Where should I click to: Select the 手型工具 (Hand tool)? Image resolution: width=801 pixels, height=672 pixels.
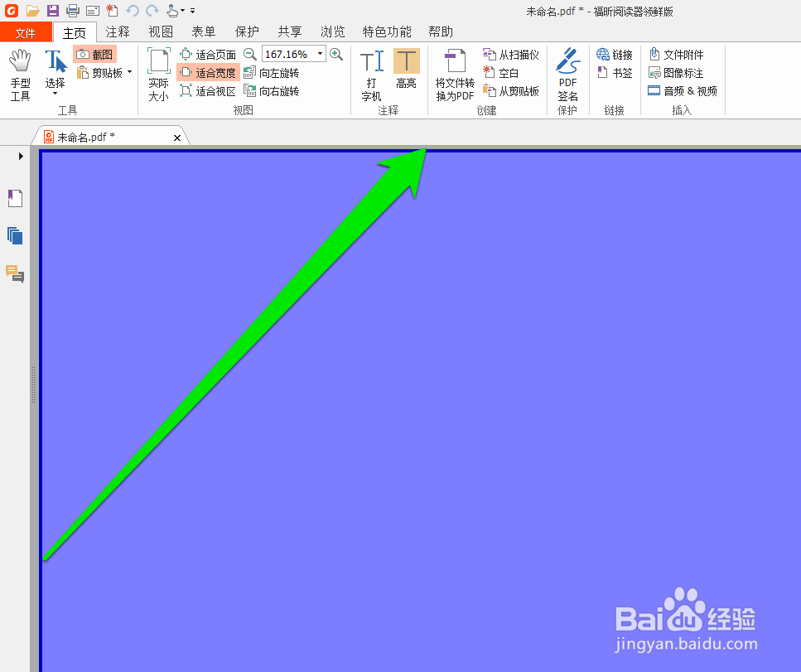19,73
